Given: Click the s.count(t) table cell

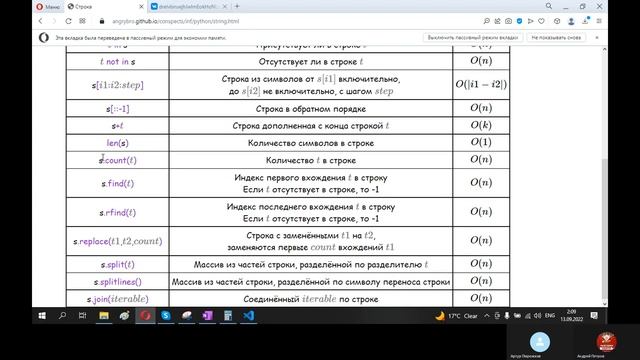Looking at the screenshot, I should 118,160.
